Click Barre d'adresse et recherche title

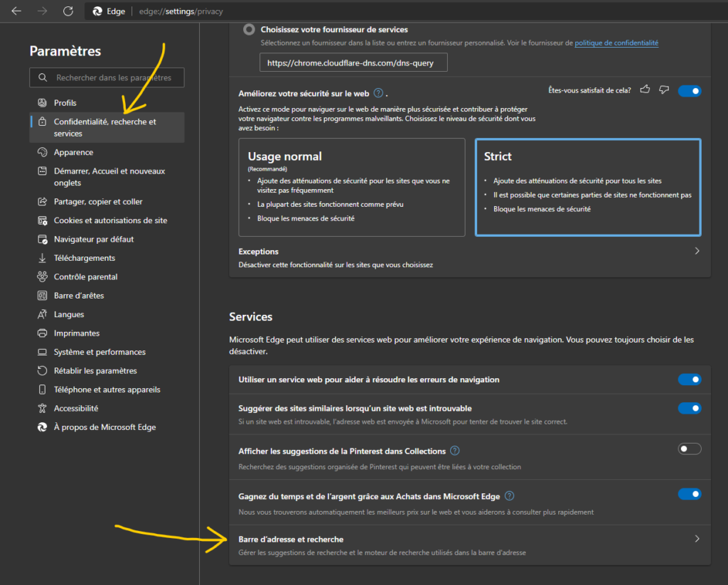tap(291, 539)
